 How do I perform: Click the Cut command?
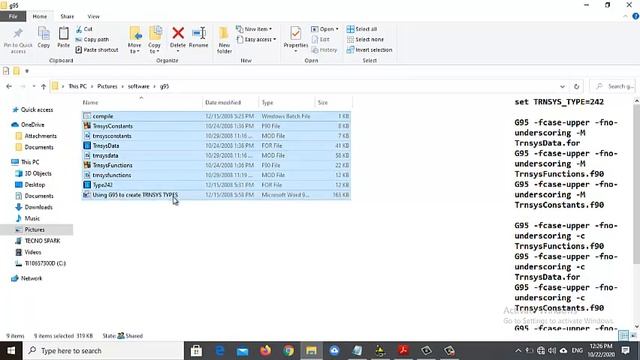(x=84, y=29)
